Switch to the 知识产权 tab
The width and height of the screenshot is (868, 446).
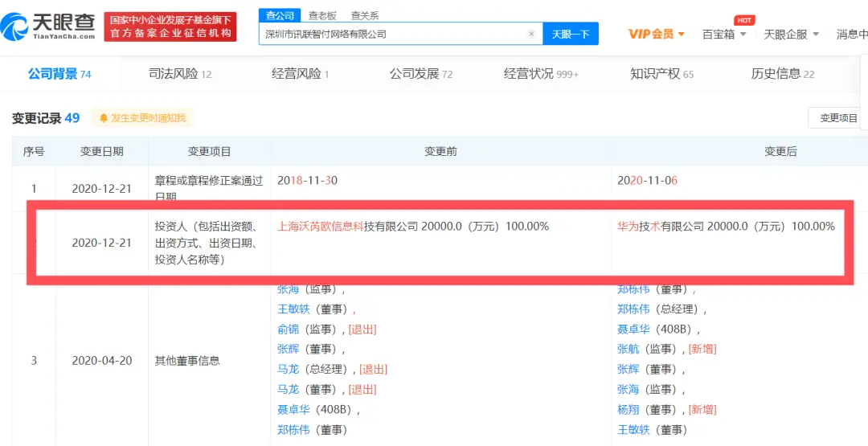[x=661, y=74]
